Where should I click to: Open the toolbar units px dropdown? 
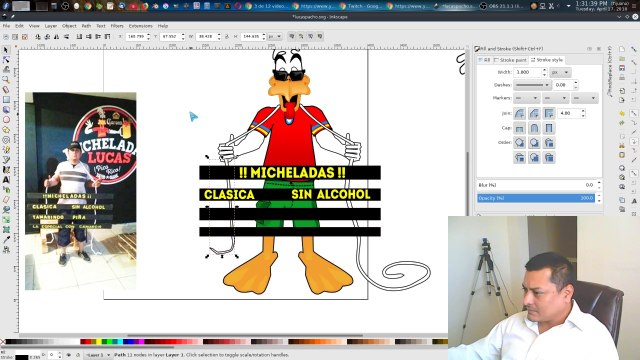tap(275, 37)
